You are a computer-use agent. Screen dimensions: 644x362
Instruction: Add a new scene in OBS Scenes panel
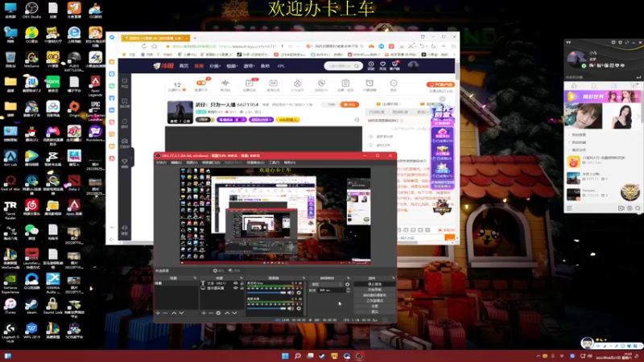point(158,313)
